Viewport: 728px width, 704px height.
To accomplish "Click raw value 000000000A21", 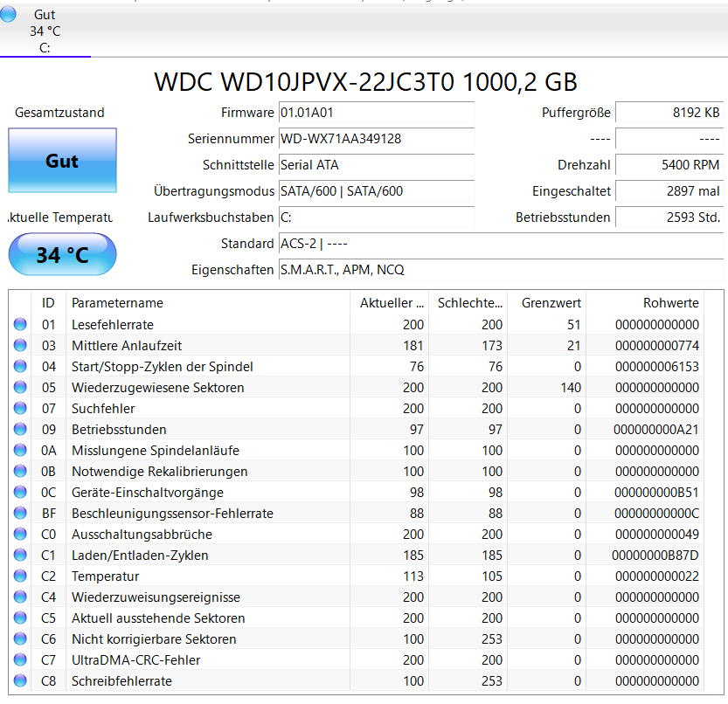I will pos(656,429).
